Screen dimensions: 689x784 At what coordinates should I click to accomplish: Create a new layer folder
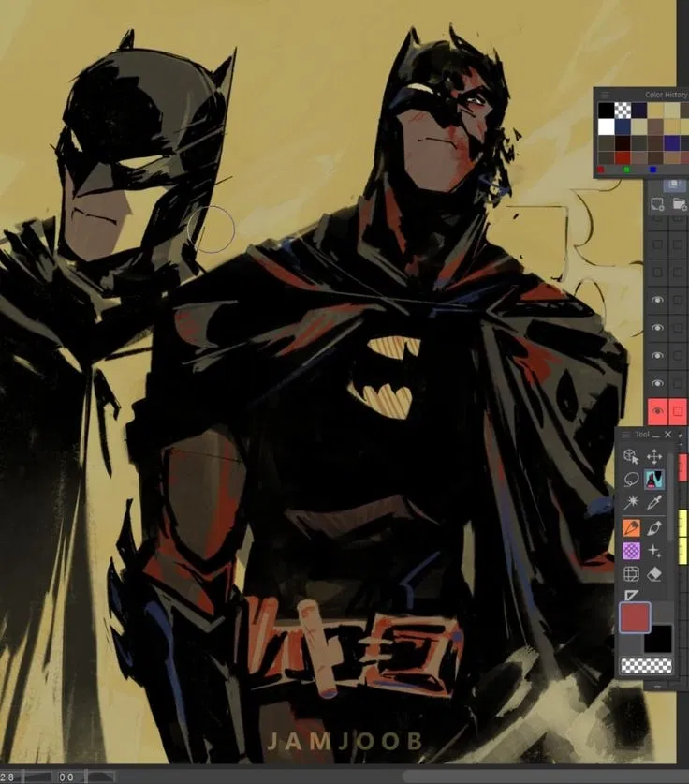click(x=679, y=204)
